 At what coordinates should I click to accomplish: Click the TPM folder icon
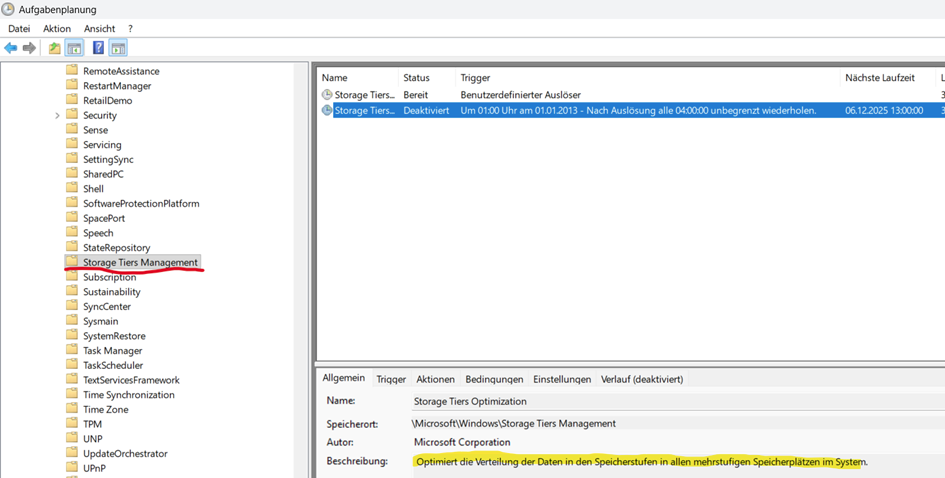(72, 423)
